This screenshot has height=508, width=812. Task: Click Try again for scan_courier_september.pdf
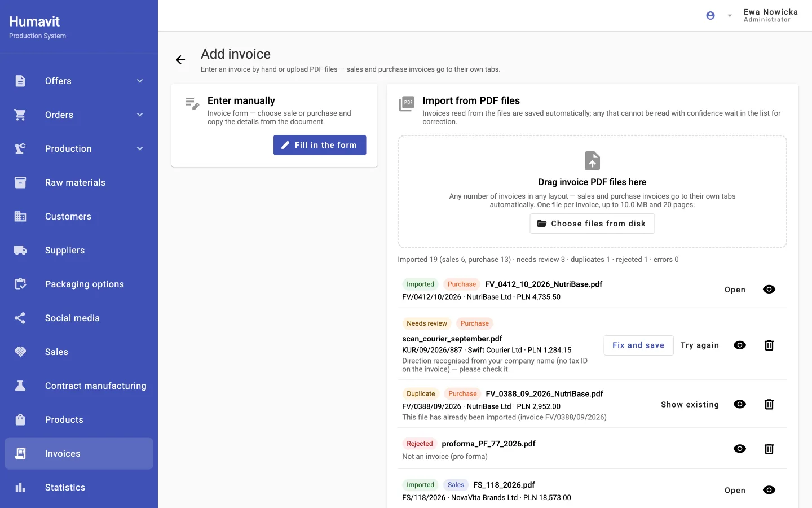[700, 345]
